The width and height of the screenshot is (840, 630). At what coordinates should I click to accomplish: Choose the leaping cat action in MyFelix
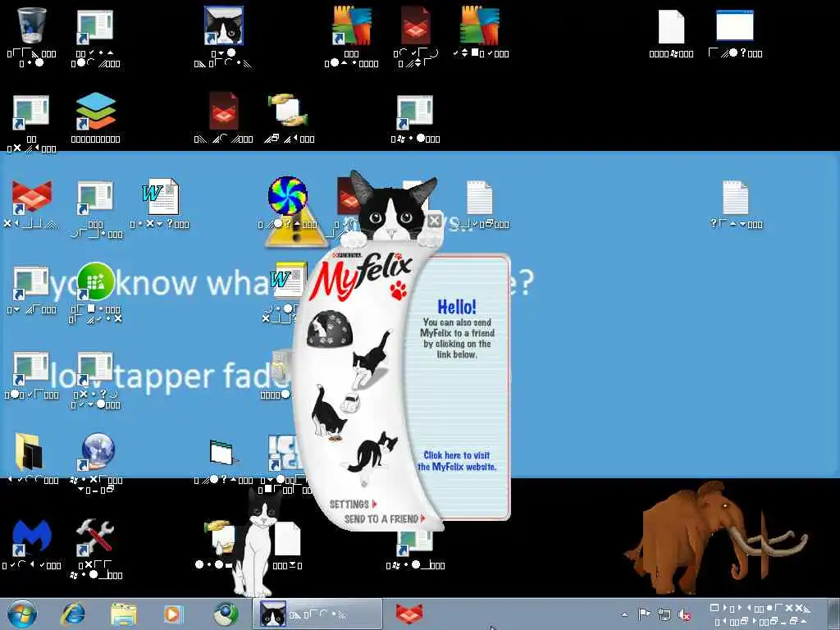coord(372,358)
